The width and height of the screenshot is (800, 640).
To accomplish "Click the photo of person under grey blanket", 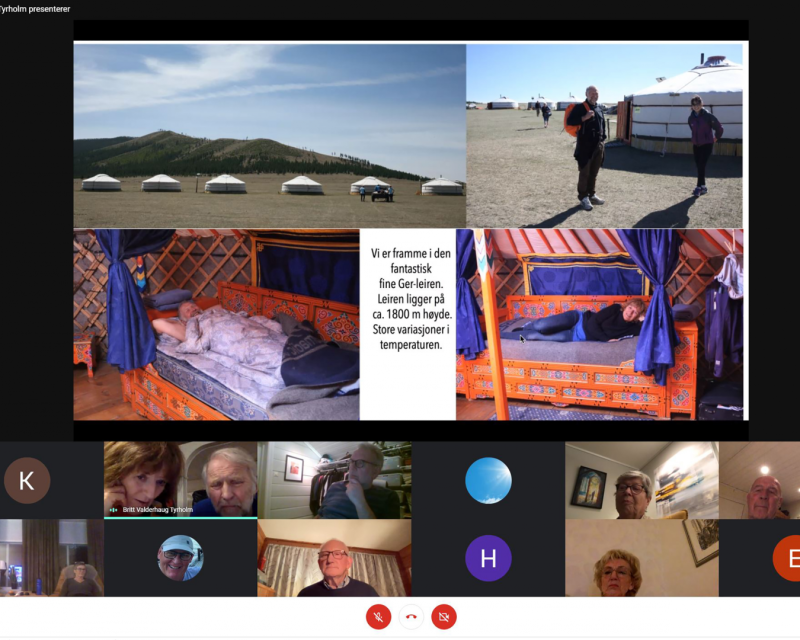I will pyautogui.click(x=216, y=325).
